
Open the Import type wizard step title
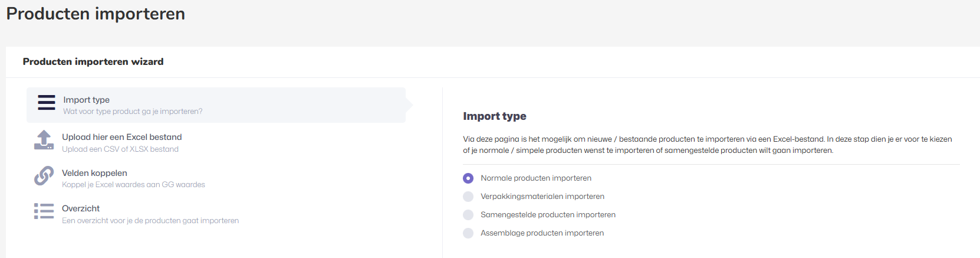point(86,100)
